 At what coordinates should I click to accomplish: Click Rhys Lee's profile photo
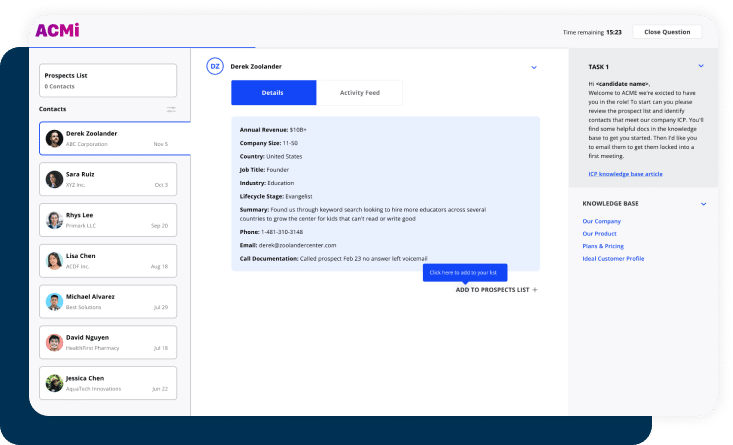pos(54,220)
